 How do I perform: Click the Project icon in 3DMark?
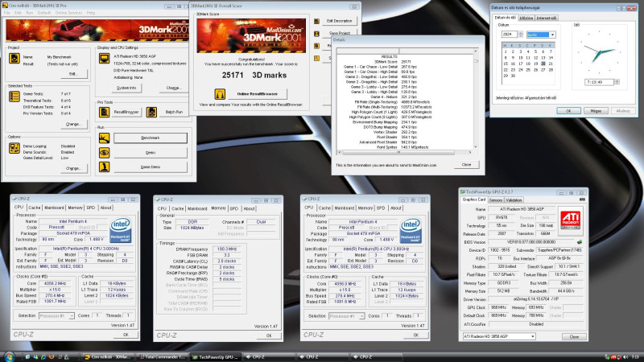point(14,58)
